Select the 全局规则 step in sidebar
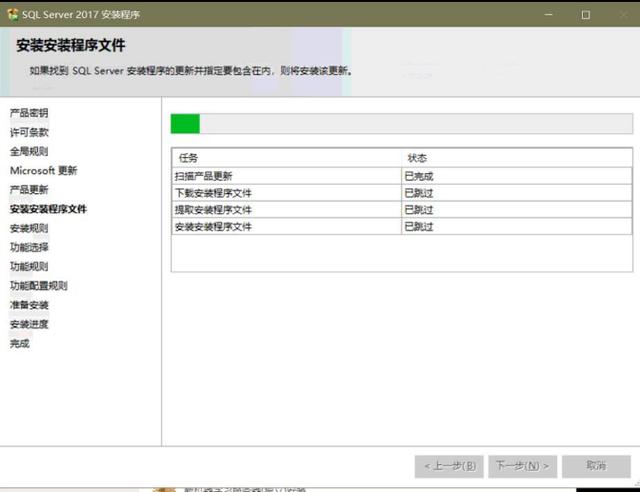 tap(29, 151)
